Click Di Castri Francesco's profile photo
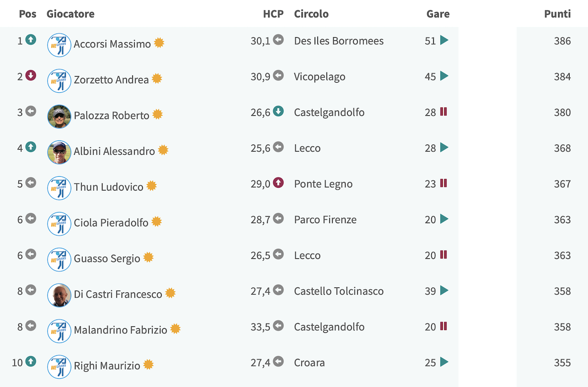This screenshot has width=588, height=387. (x=59, y=295)
